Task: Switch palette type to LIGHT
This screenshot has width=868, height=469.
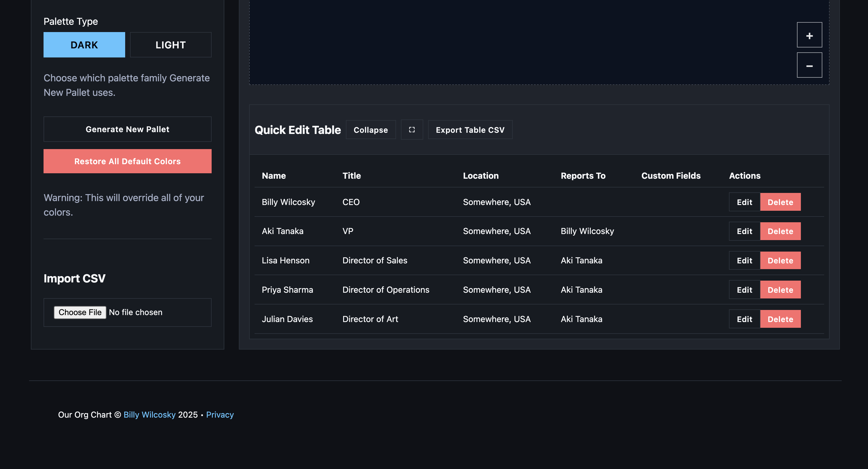Action: (171, 45)
